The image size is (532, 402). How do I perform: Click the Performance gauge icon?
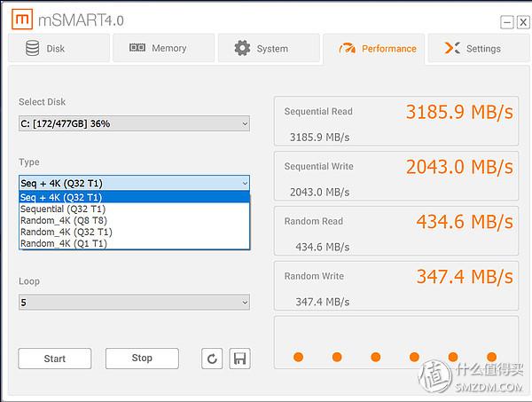[x=347, y=48]
